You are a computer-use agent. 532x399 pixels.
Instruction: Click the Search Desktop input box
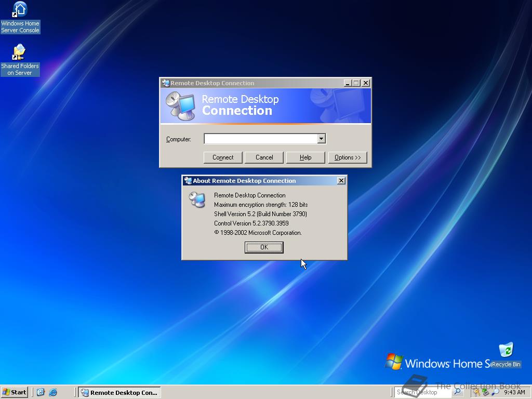click(423, 392)
